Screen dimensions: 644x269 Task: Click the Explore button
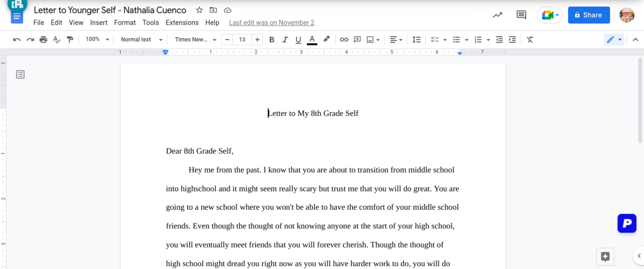click(605, 257)
